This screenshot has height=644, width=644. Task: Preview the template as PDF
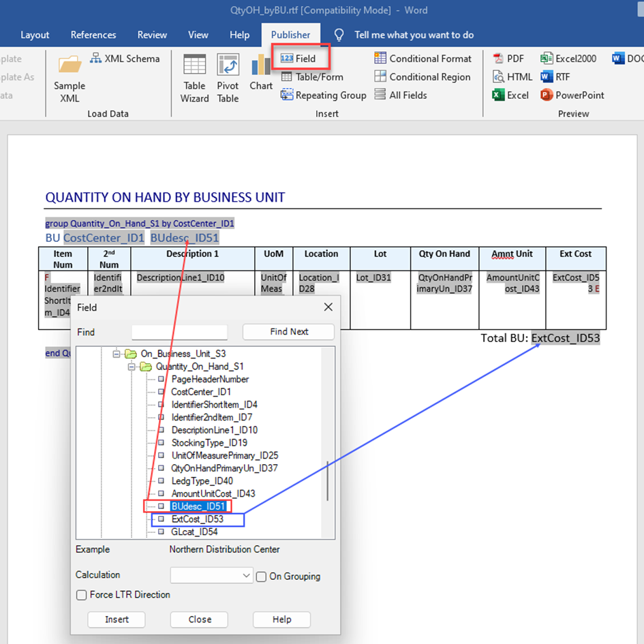point(508,59)
